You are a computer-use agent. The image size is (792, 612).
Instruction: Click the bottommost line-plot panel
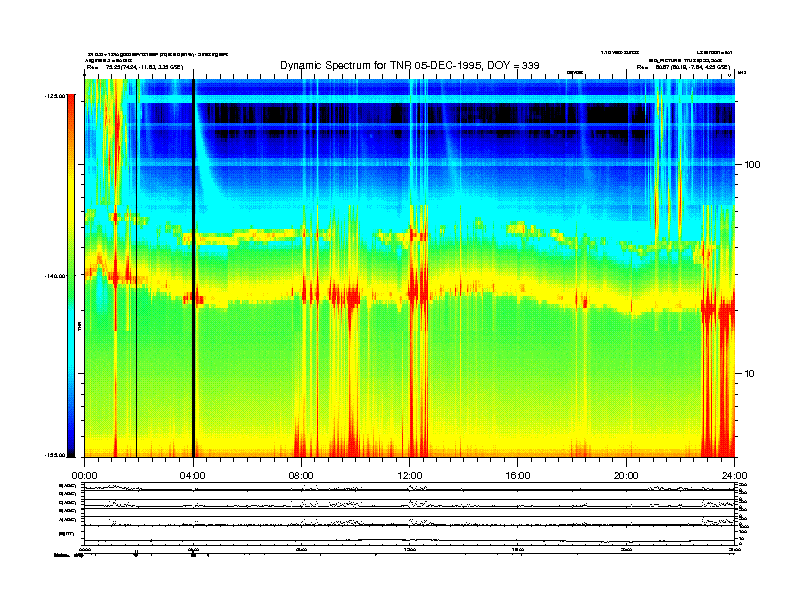pos(409,535)
